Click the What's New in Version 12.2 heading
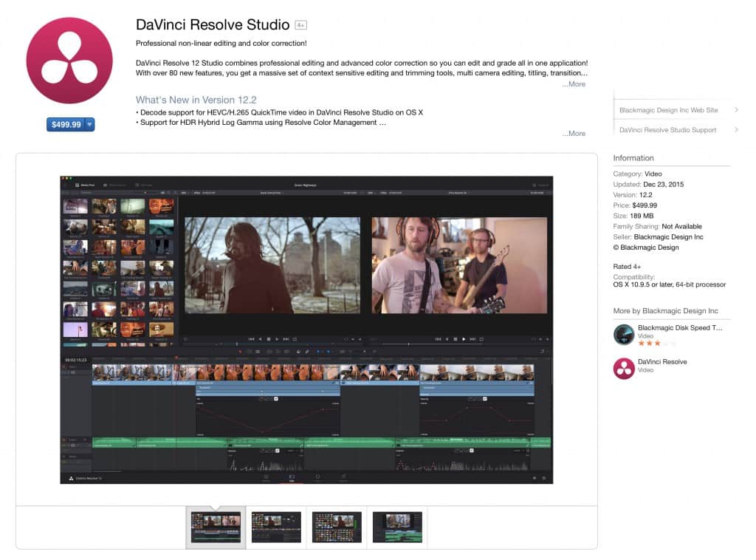The image size is (756, 560). pyautogui.click(x=196, y=100)
